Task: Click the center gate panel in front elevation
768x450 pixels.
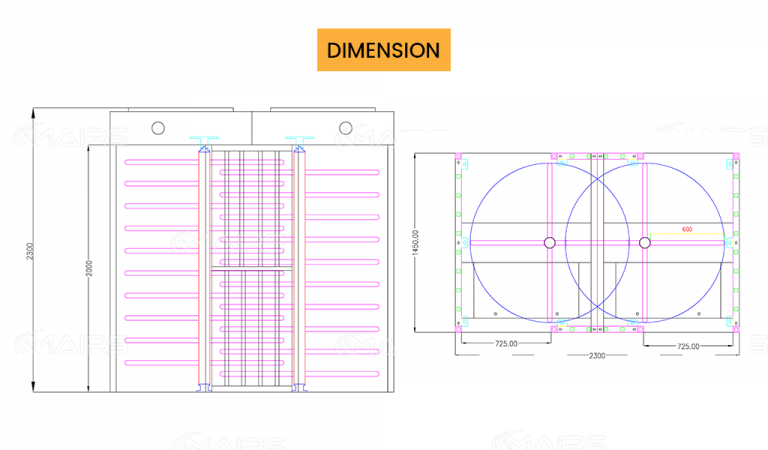Action: pyautogui.click(x=252, y=268)
